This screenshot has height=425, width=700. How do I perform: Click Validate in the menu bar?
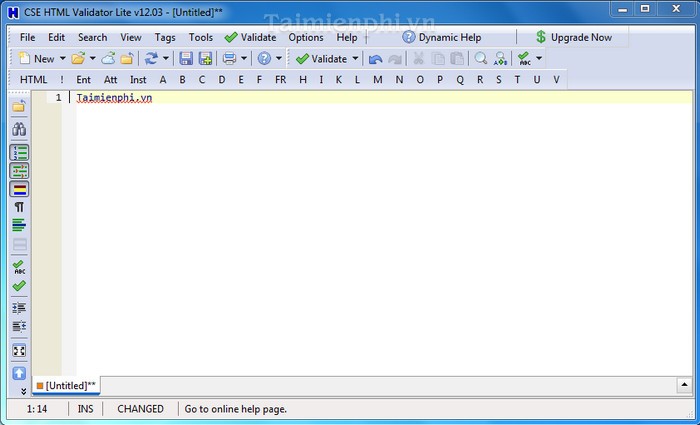(250, 38)
